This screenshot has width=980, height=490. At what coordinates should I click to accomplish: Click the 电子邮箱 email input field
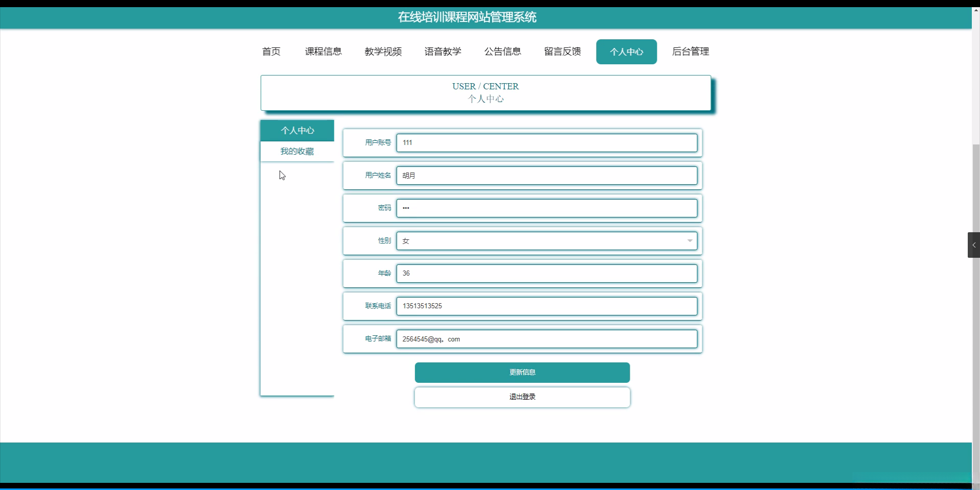546,339
